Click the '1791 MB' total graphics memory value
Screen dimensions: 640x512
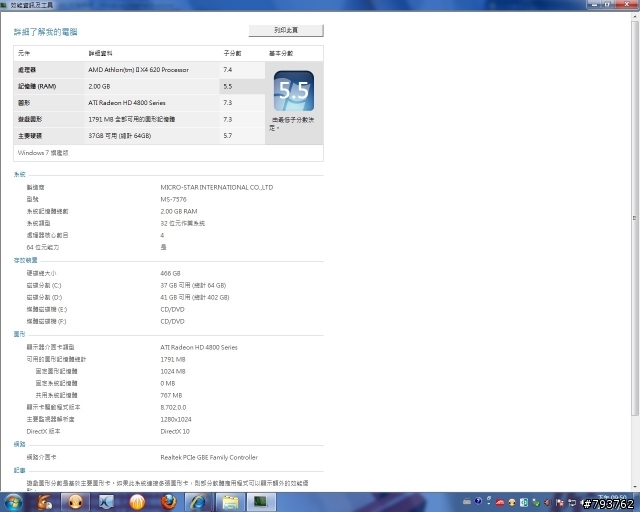(x=173, y=360)
